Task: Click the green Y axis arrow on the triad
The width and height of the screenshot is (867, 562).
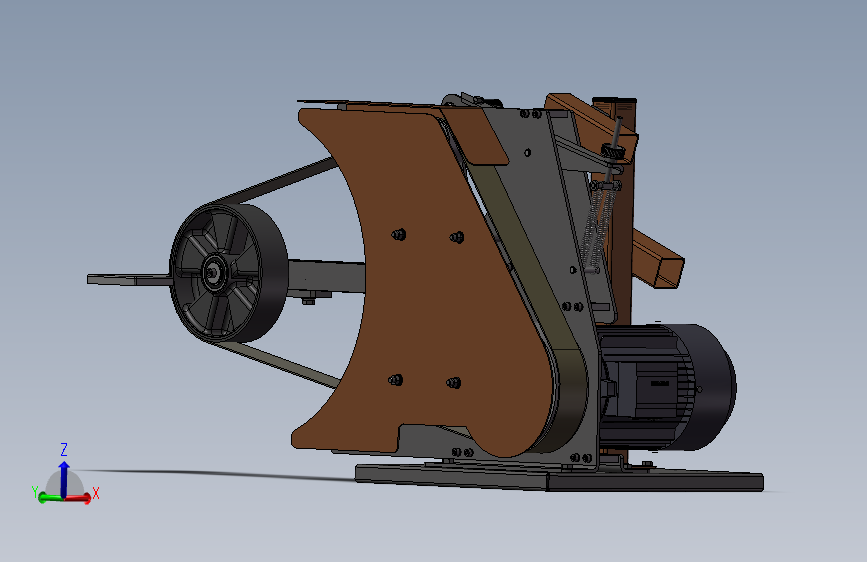Action: (50, 498)
